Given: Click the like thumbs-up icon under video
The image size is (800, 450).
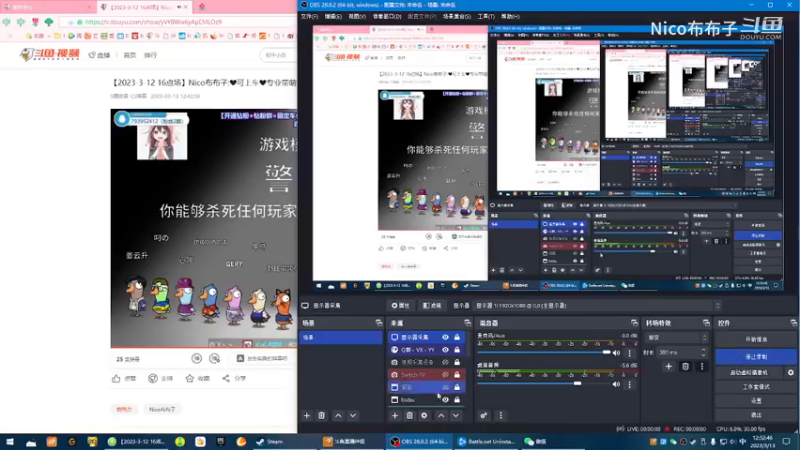Looking at the screenshot, I should (116, 378).
